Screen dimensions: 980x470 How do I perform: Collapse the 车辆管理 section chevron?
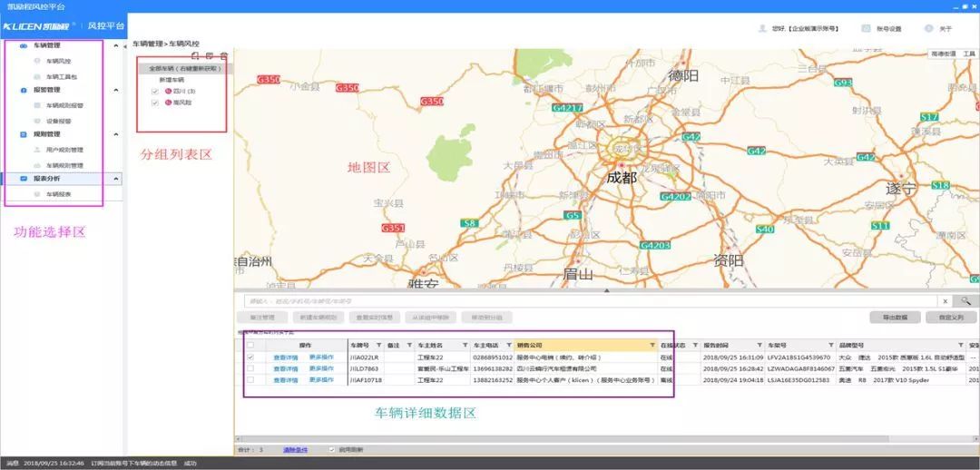pos(115,45)
